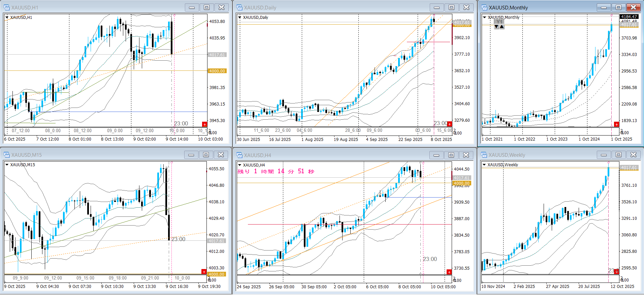
Task: Expand the triangle beside XAUUSD,H1 chart label
Action: pyautogui.click(x=7, y=18)
